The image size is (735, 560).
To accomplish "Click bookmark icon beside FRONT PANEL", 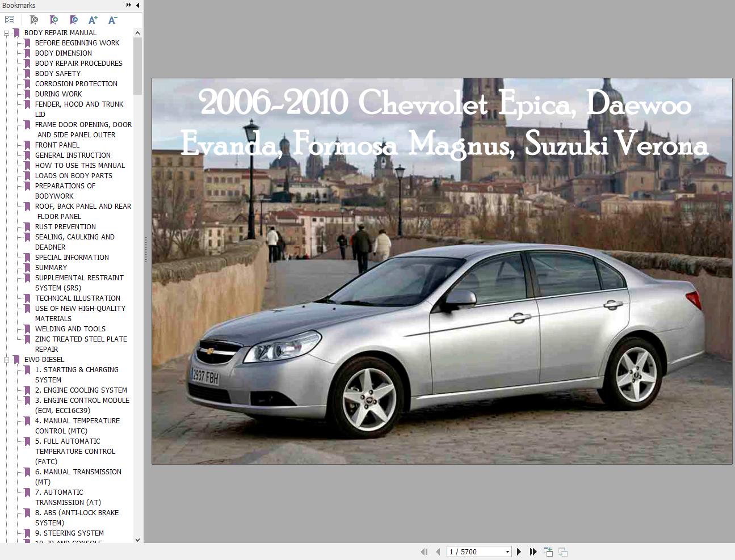I will [x=27, y=145].
